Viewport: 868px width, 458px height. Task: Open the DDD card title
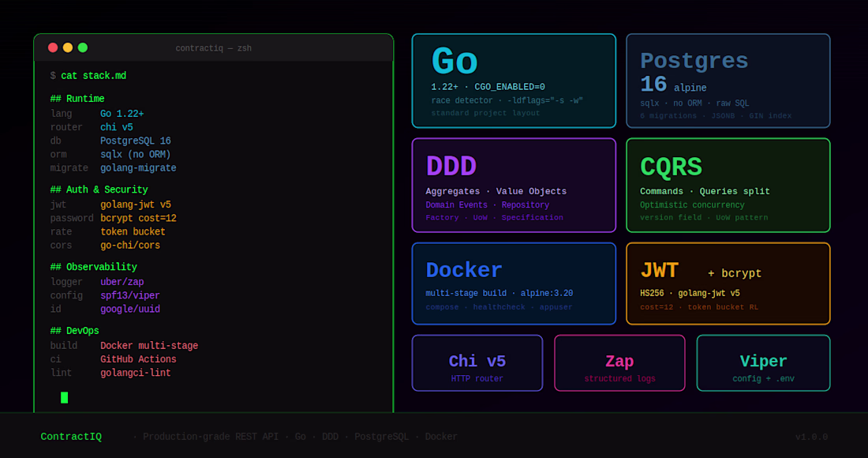coord(451,166)
